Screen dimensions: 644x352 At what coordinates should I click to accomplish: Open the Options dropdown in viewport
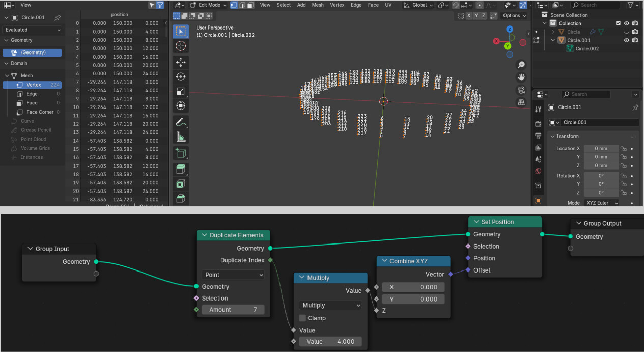514,16
